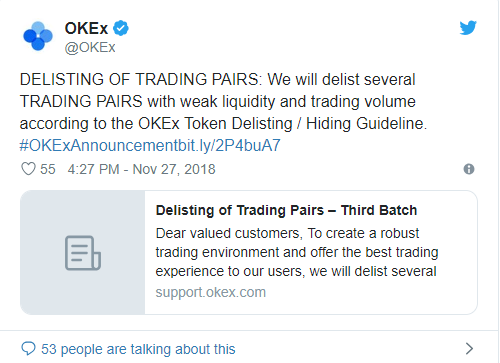
Task: Click the 55 likes count
Action: point(48,169)
